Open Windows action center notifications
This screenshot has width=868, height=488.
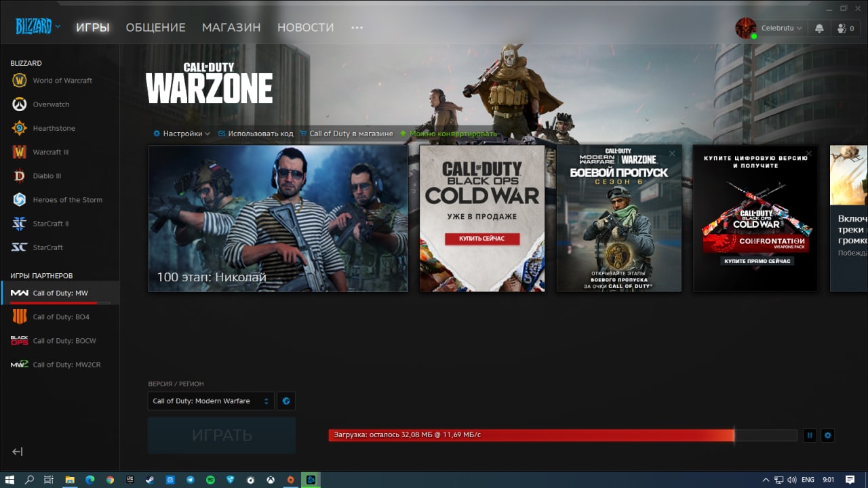tap(850, 480)
